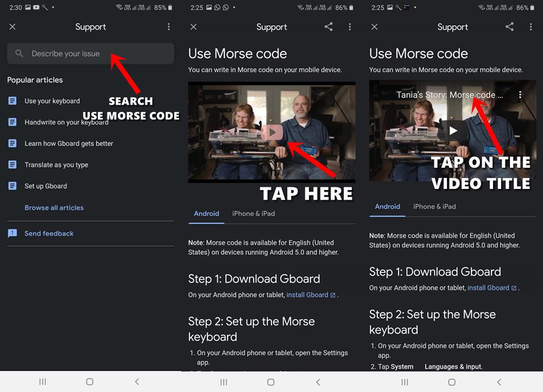The image size is (543, 392).
Task: Open three-dot menu on right Support screen
Action: [x=531, y=27]
